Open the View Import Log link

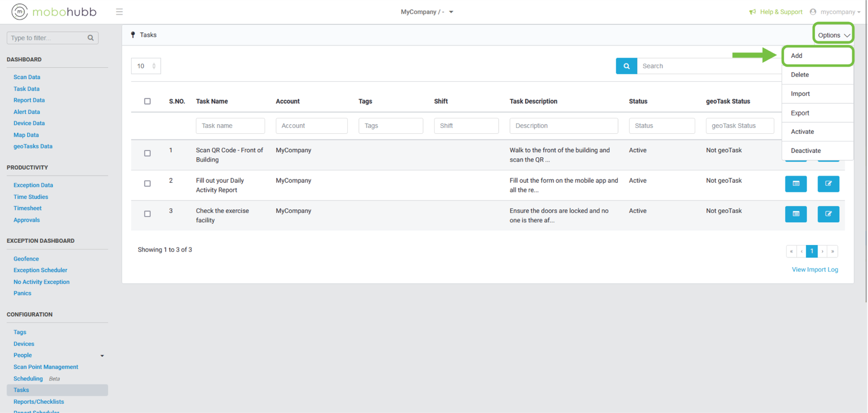click(x=814, y=270)
